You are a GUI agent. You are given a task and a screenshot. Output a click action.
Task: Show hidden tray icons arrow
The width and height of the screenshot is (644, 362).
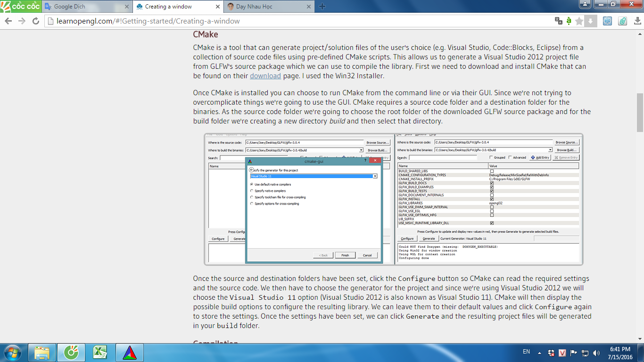pos(540,353)
